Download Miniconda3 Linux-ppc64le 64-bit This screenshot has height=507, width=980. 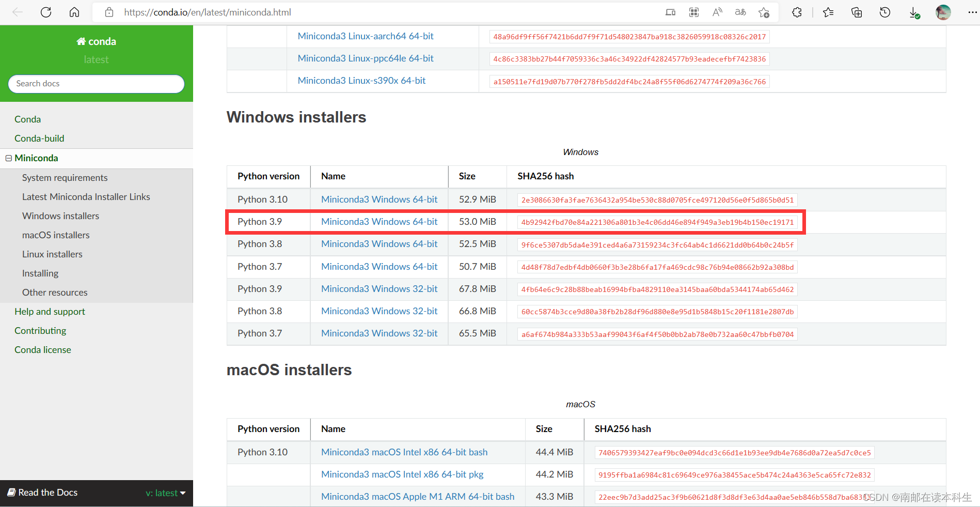click(366, 58)
